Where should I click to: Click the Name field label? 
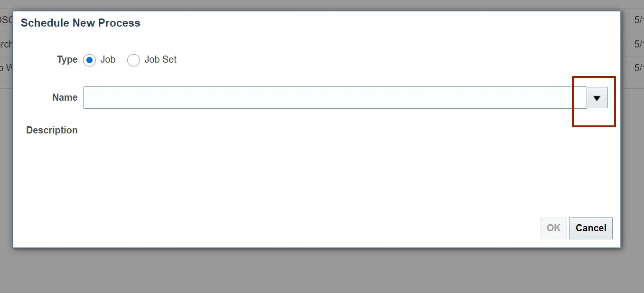click(x=65, y=97)
